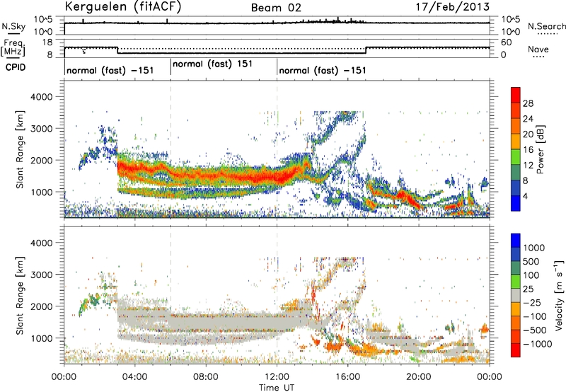Click the '4000' tick of the power panel

pyautogui.click(x=41, y=97)
